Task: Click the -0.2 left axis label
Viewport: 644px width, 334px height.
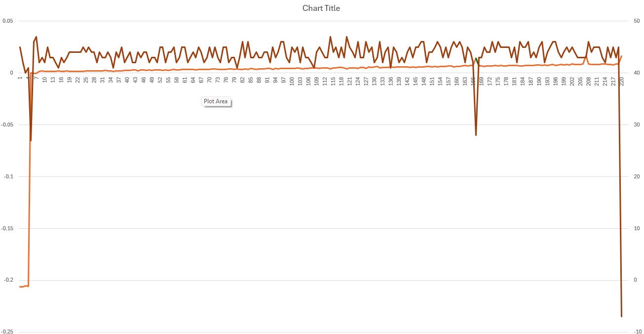Action: click(x=8, y=280)
